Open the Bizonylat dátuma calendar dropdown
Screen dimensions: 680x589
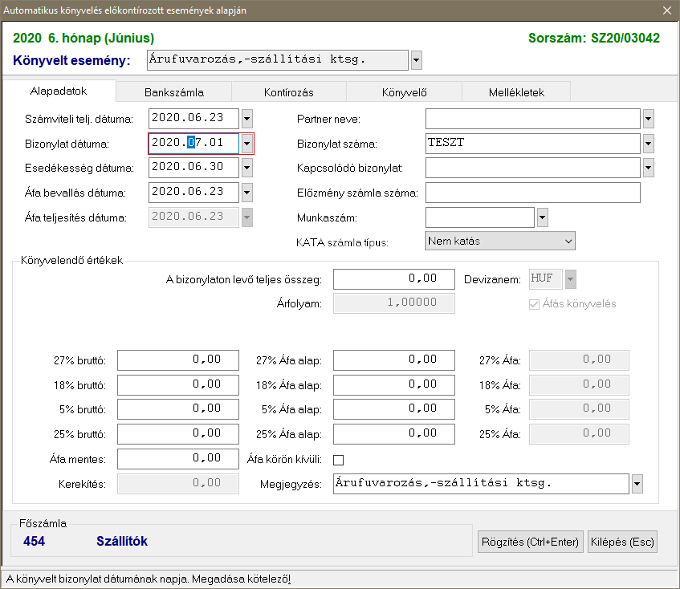[x=247, y=143]
